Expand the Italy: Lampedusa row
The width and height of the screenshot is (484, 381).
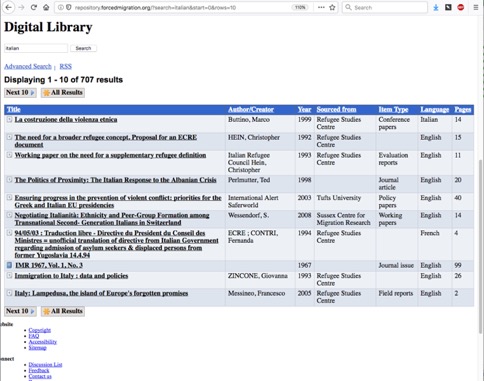tap(9, 293)
